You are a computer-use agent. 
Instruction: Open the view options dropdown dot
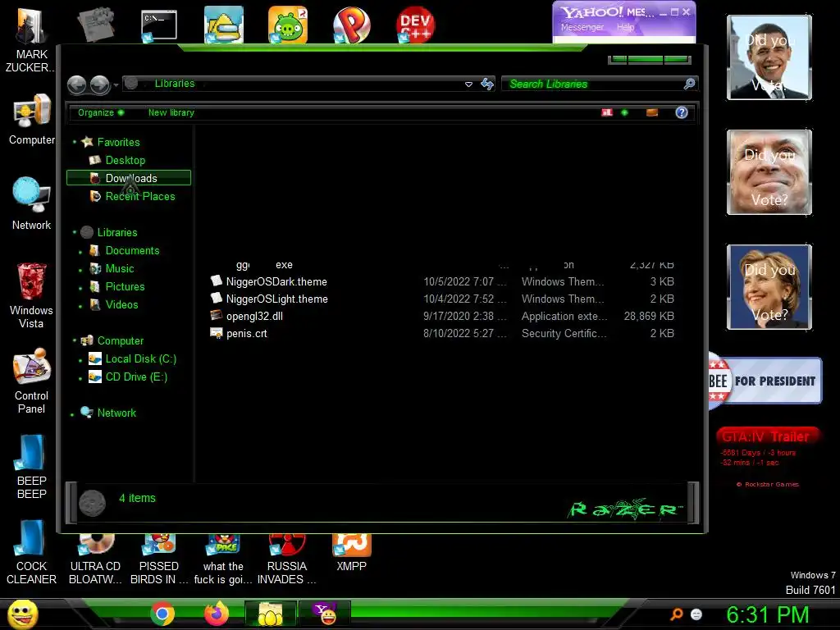tap(624, 112)
